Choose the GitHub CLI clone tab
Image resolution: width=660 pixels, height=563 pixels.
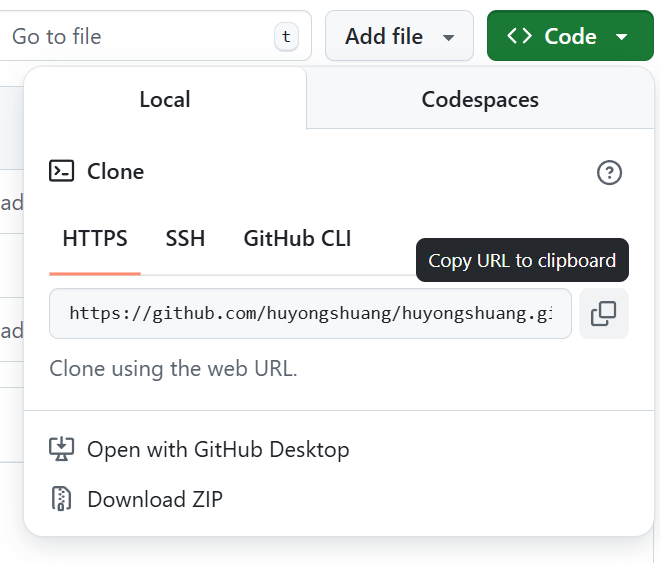pyautogui.click(x=297, y=238)
